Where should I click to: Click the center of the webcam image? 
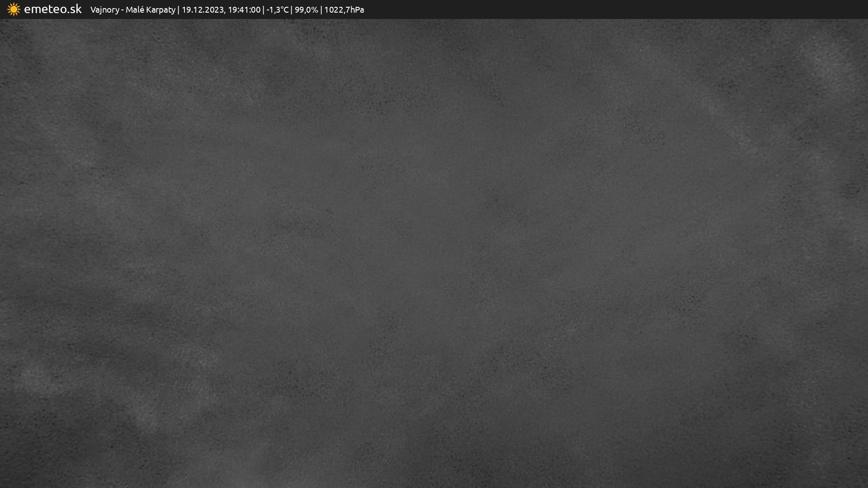point(434,253)
